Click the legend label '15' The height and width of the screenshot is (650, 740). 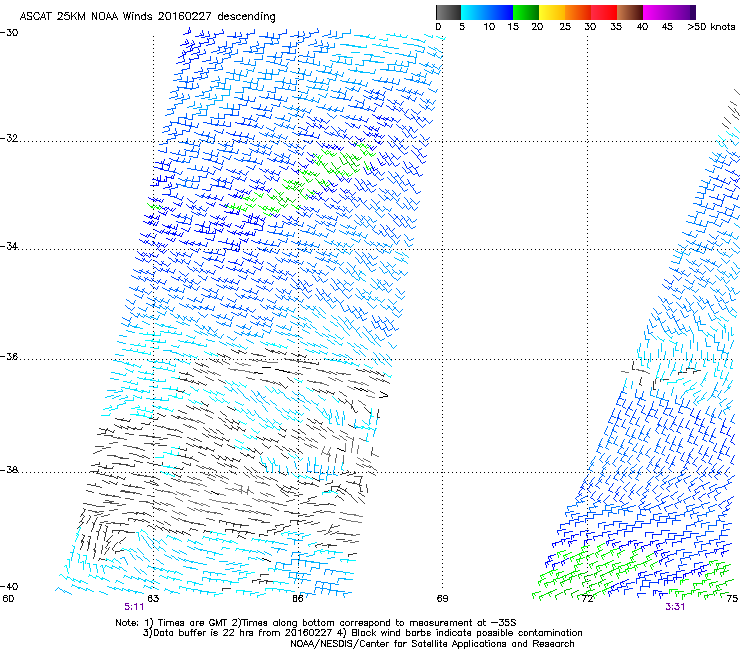(x=513, y=27)
